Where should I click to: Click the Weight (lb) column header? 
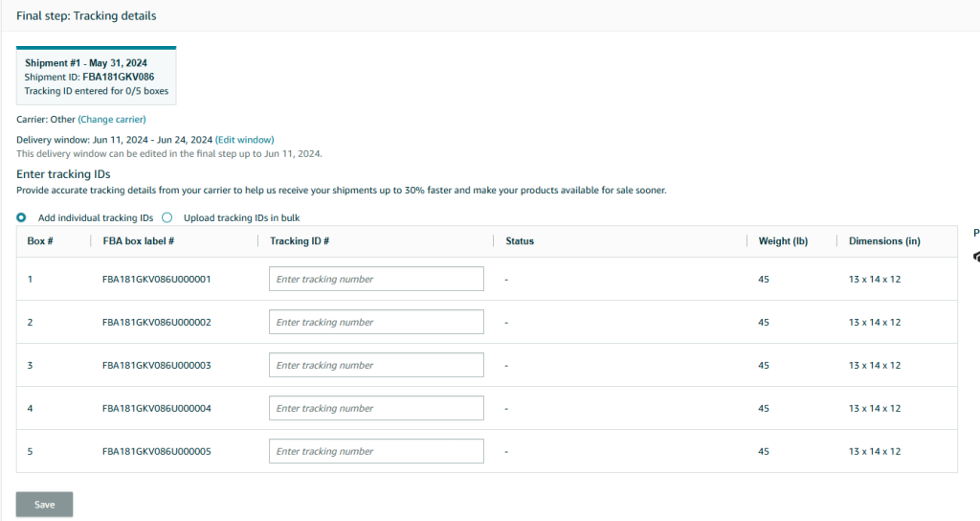[783, 241]
